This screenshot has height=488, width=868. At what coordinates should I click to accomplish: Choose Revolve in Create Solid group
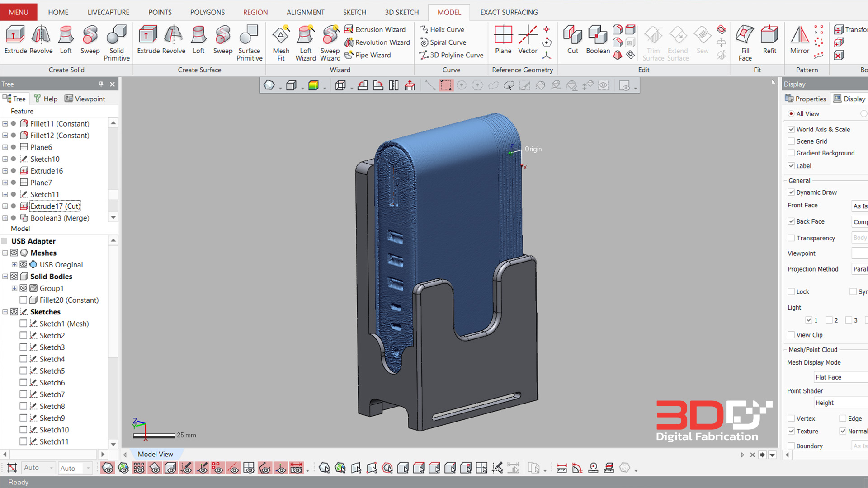pos(41,40)
